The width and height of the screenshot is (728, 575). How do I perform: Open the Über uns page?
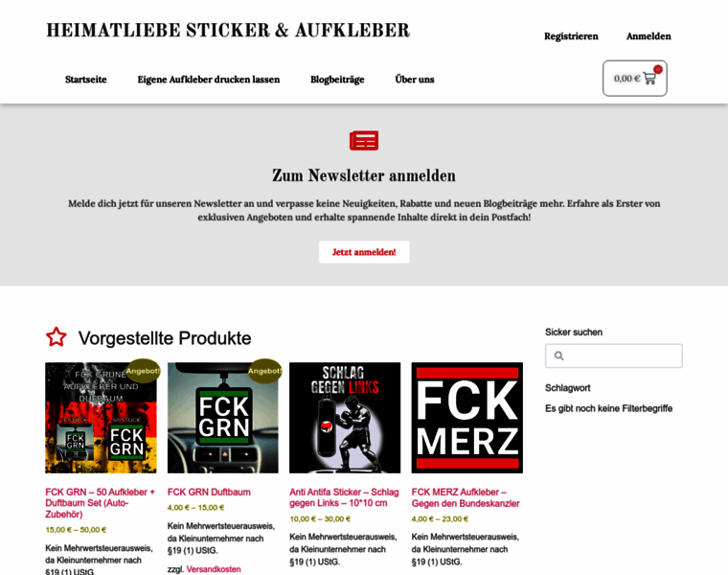[415, 80]
